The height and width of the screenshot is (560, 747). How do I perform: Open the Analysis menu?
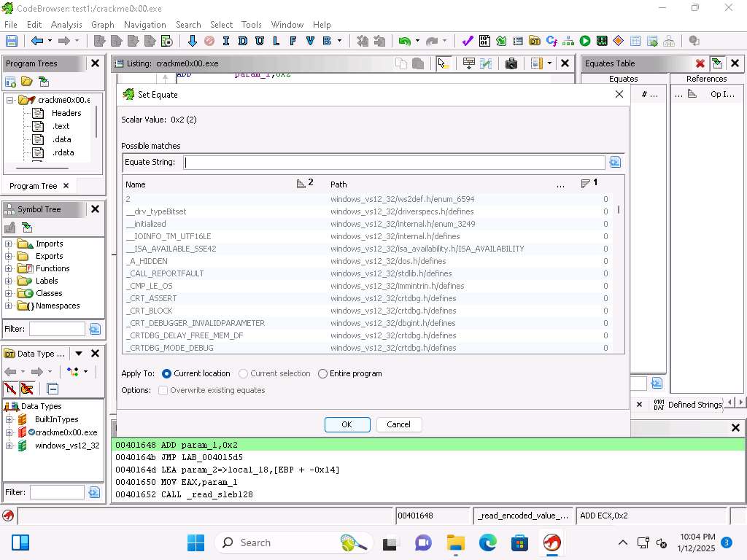pyautogui.click(x=66, y=24)
